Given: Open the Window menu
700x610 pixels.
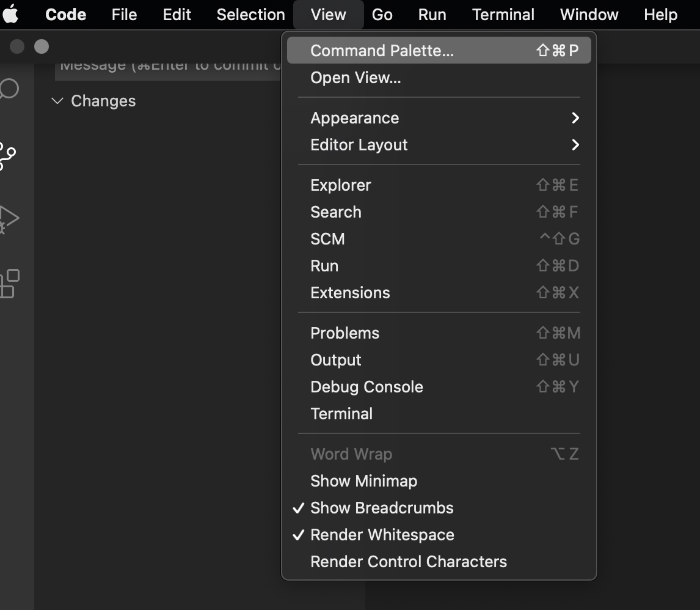Looking at the screenshot, I should tap(589, 15).
